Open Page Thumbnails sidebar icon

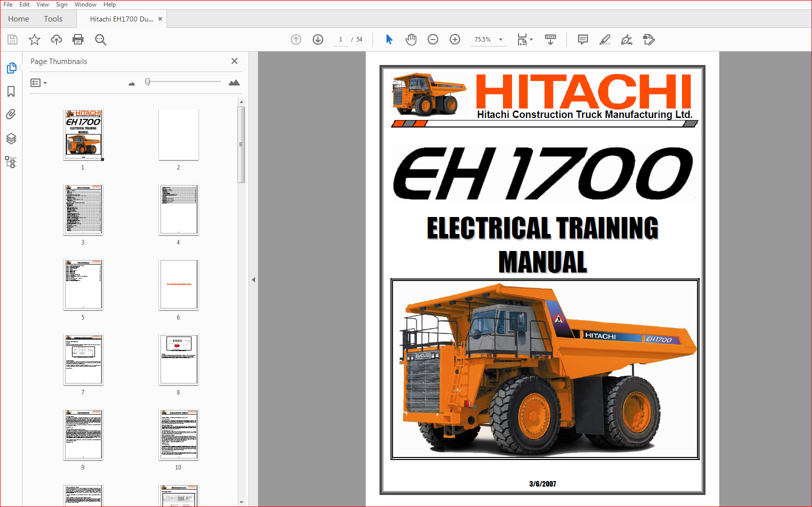click(11, 68)
